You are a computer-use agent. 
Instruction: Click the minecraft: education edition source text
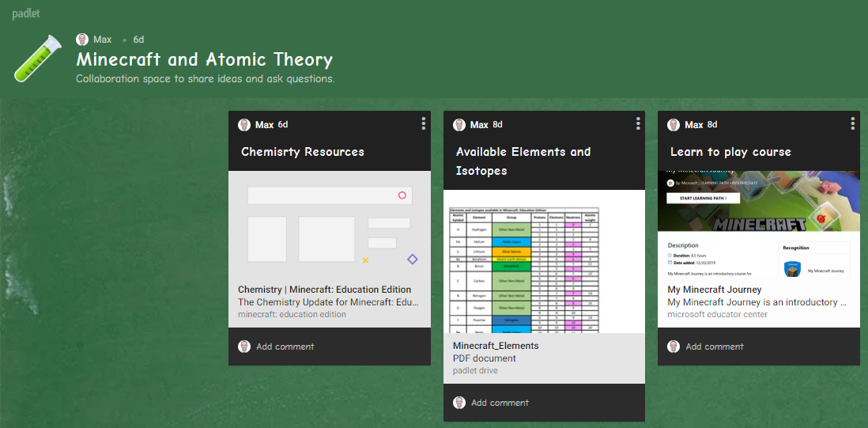coord(292,315)
